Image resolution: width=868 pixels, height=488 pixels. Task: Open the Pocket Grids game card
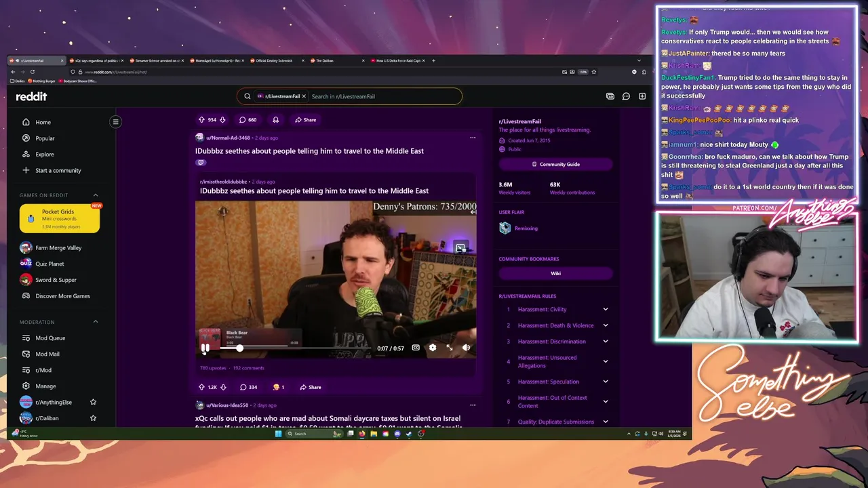coord(60,218)
